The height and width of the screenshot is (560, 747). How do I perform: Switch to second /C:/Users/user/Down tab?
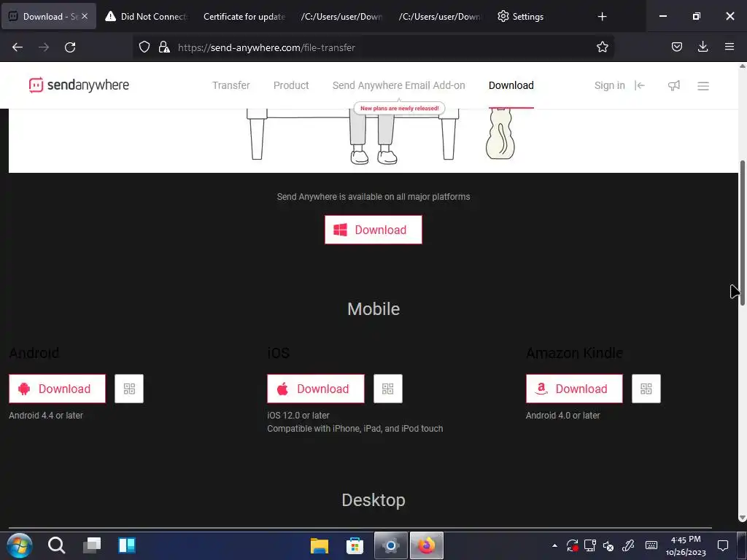[x=440, y=17]
